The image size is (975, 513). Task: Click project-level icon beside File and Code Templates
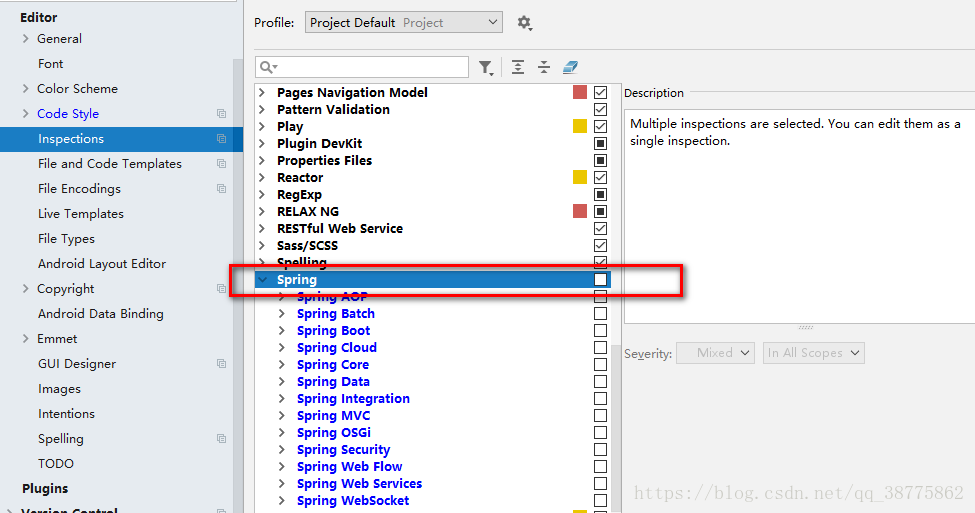click(x=221, y=164)
